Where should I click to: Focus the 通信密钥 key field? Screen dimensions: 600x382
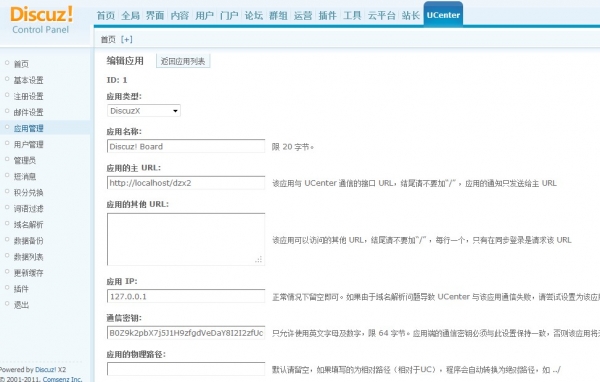[x=186, y=333]
